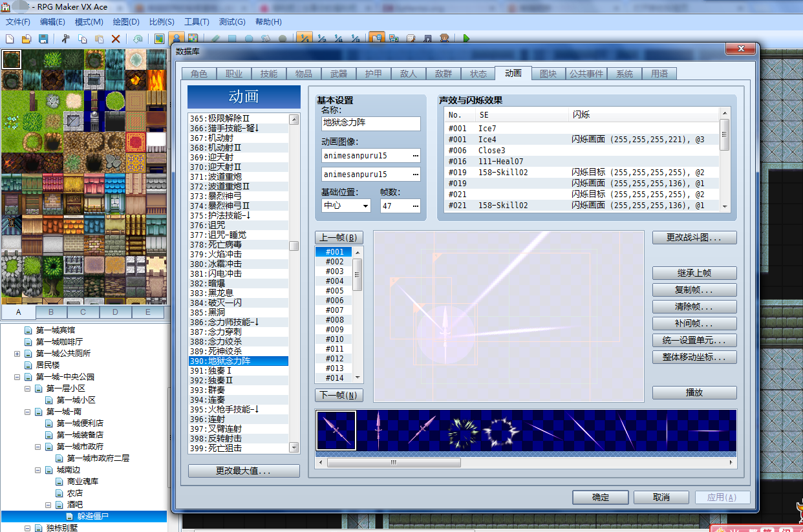Browse second animesanpuru15 image with ellipsis button
Image resolution: width=803 pixels, height=532 pixels.
click(415, 174)
